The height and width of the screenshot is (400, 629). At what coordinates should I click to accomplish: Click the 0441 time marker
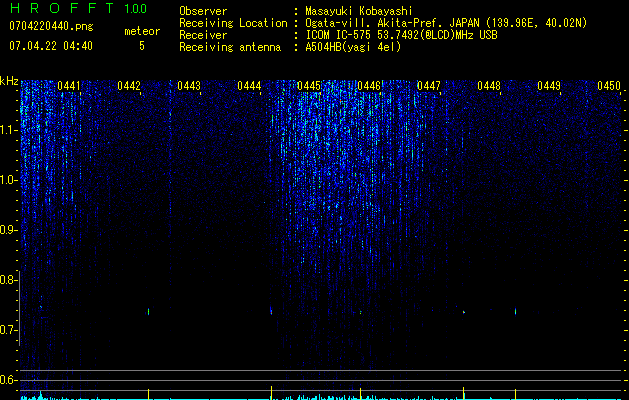click(x=69, y=86)
